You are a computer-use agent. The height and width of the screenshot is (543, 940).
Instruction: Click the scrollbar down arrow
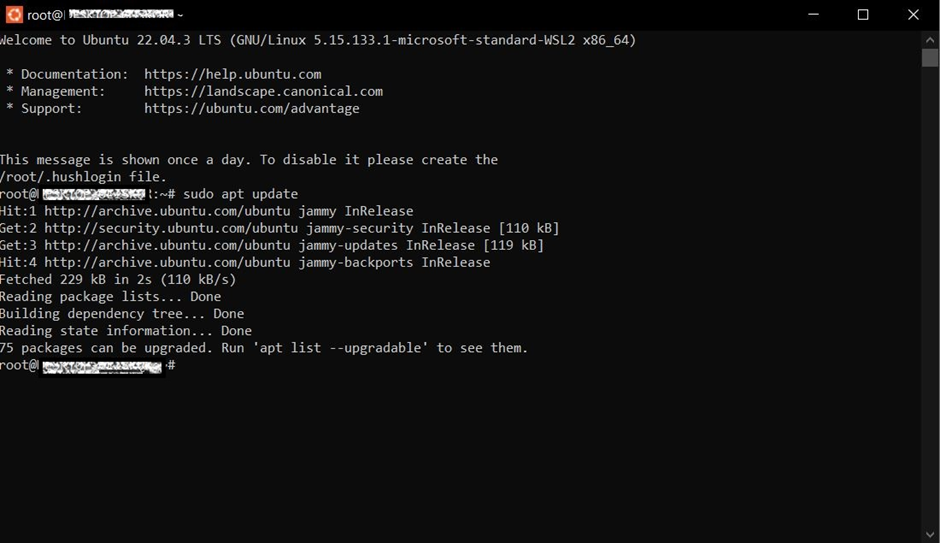(930, 535)
